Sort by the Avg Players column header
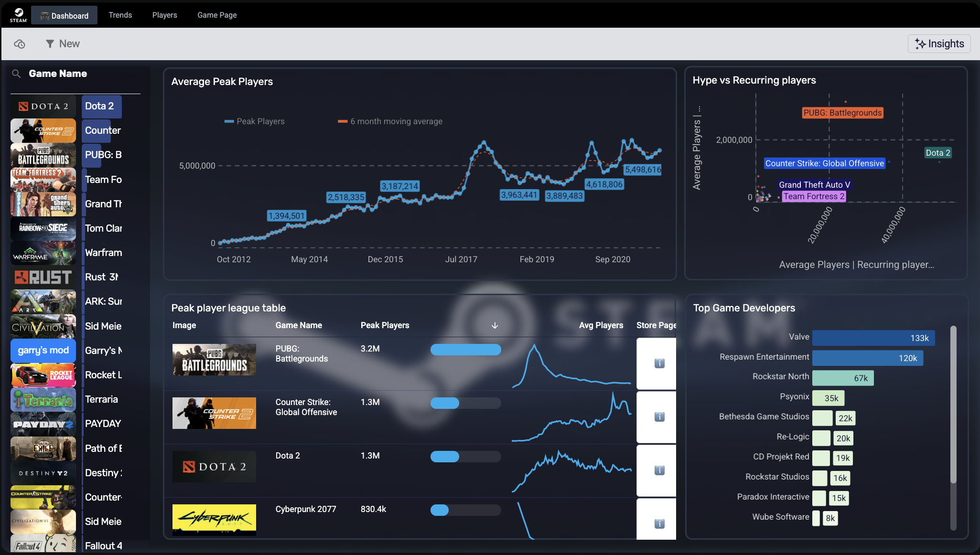The width and height of the screenshot is (980, 555). pyautogui.click(x=601, y=325)
